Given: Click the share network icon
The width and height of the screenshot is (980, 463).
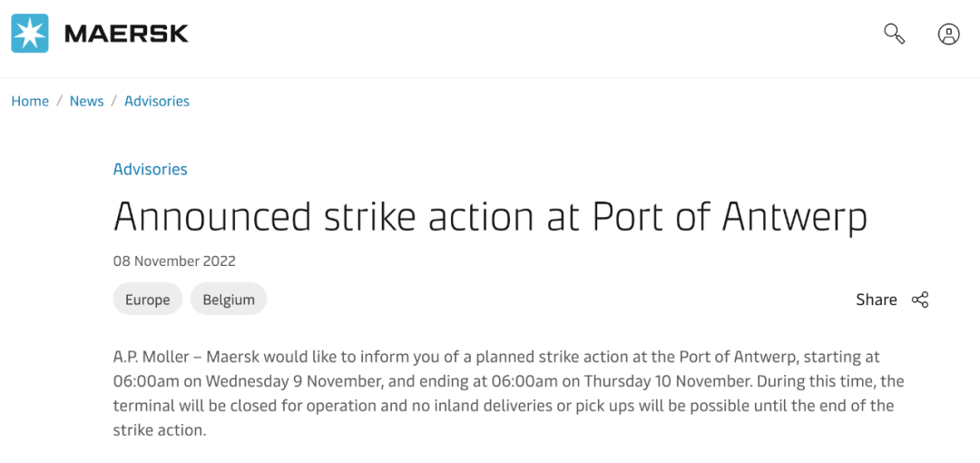Looking at the screenshot, I should [920, 300].
